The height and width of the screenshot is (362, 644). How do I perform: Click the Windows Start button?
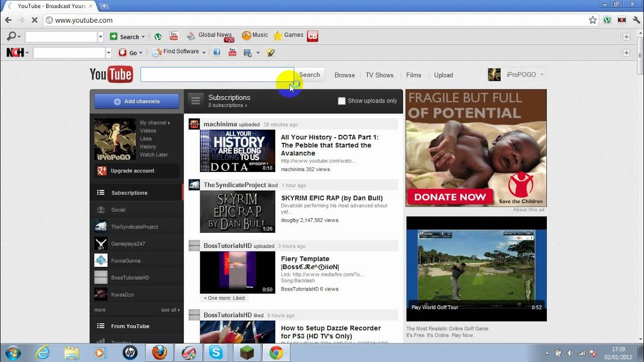point(12,352)
